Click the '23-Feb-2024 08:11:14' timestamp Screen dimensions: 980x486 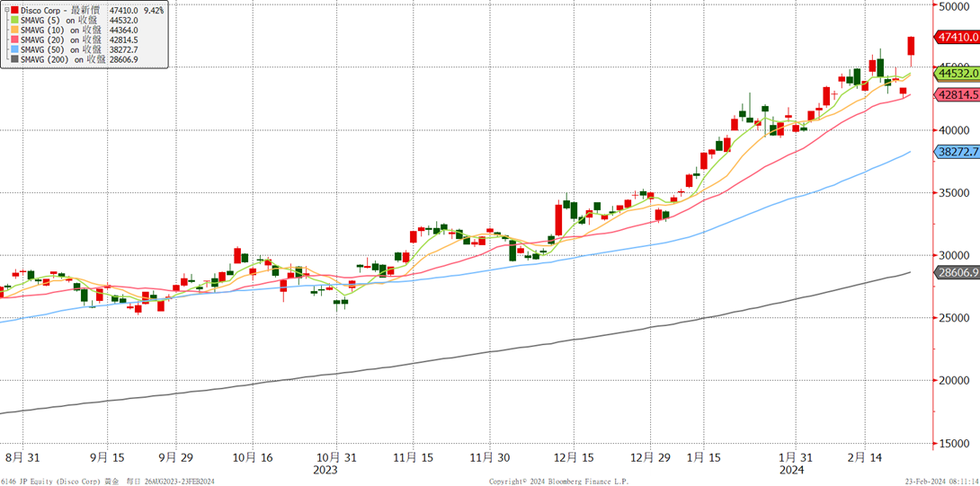point(941,482)
